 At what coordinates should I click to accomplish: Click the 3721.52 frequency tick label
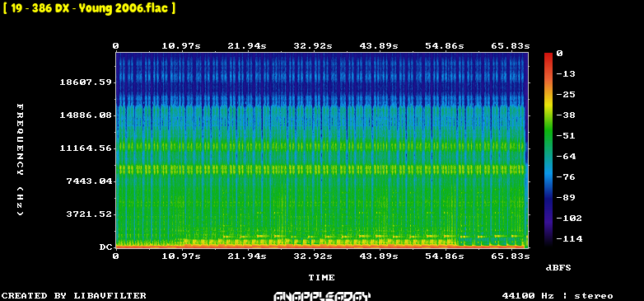89,214
